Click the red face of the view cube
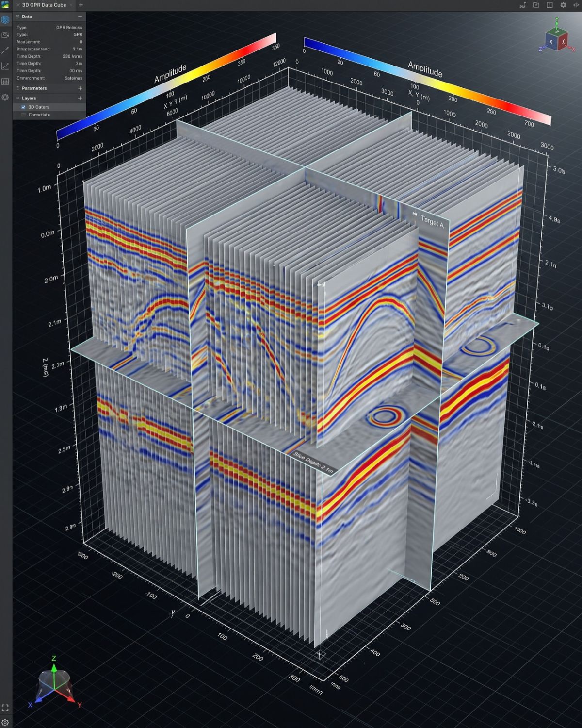 562,42
